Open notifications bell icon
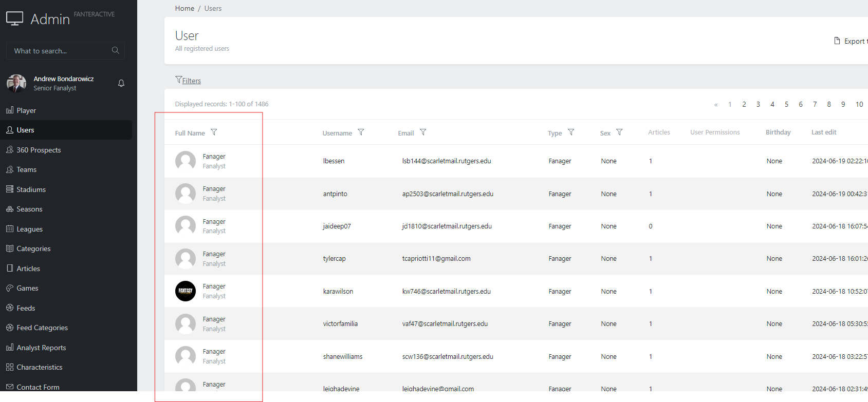This screenshot has width=868, height=402. point(121,83)
